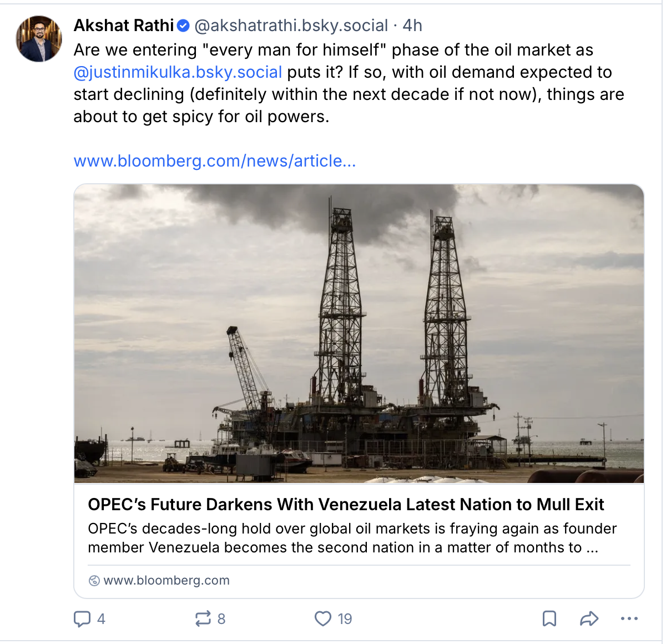This screenshot has height=644, width=666.
Task: Click the share arrow icon
Action: [x=589, y=618]
